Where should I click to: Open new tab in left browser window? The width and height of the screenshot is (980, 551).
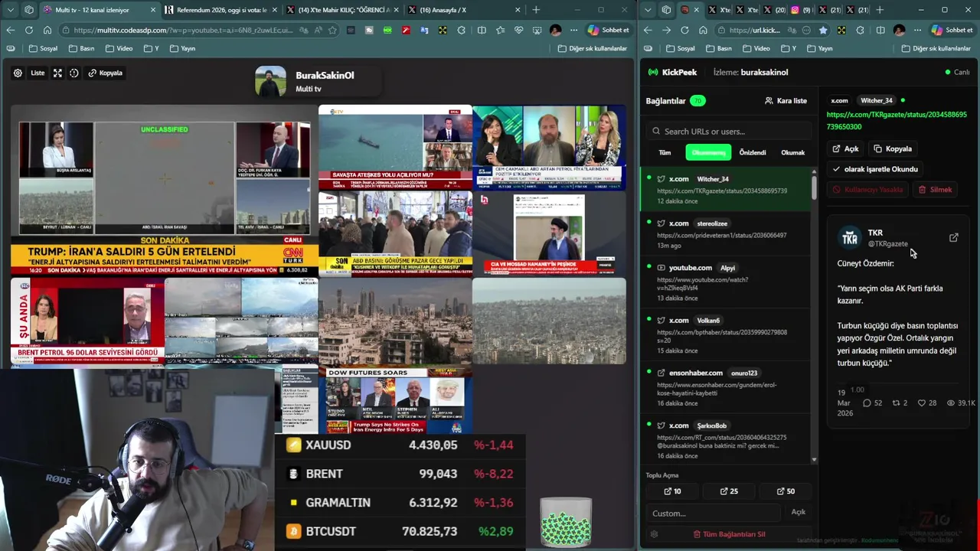pyautogui.click(x=536, y=10)
